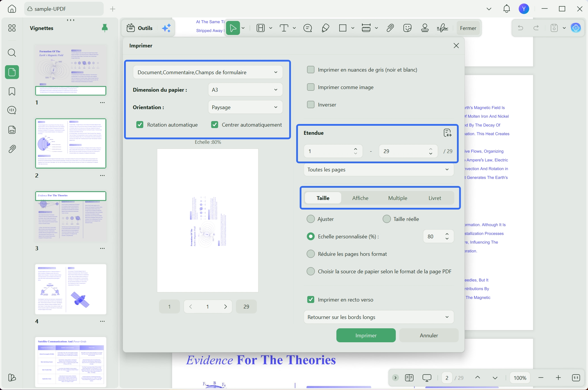Reverse page range icon in Etendue
The width and height of the screenshot is (588, 390).
pyautogui.click(x=447, y=133)
